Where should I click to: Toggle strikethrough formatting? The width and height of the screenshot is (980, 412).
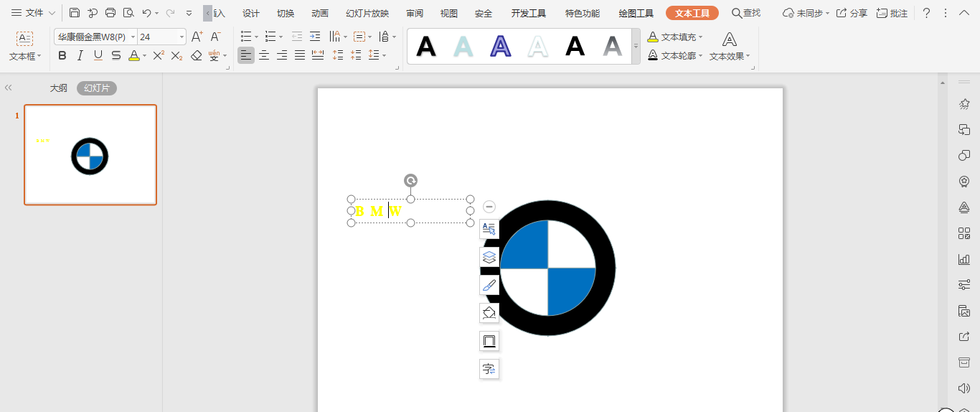116,55
